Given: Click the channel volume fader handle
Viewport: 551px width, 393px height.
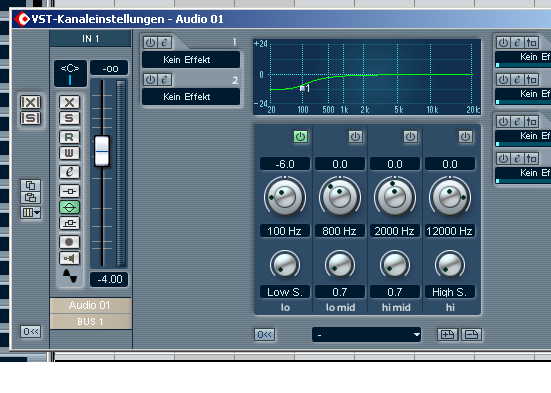Looking at the screenshot, I should [x=102, y=151].
